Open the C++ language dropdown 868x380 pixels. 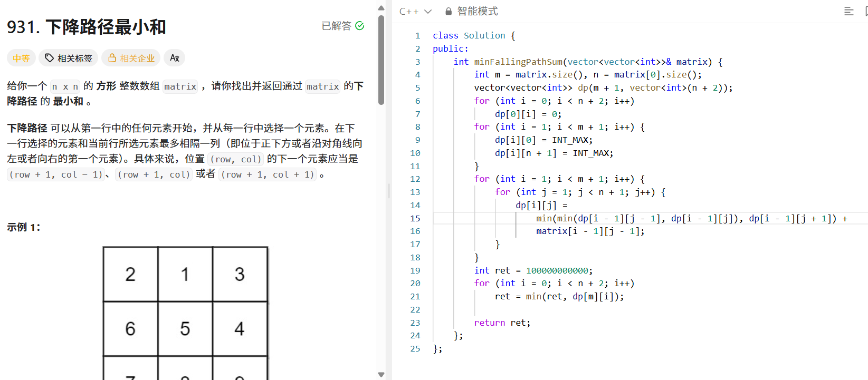tap(416, 11)
